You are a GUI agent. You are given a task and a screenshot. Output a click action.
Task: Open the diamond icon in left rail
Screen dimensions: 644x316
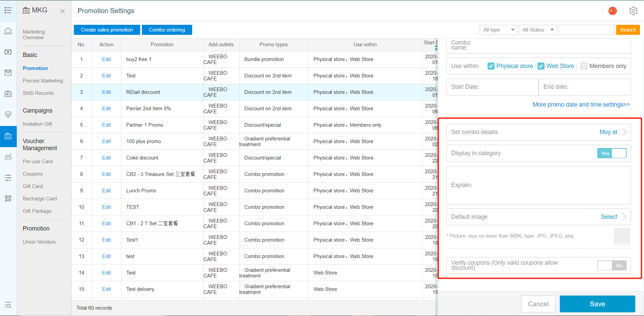click(8, 115)
